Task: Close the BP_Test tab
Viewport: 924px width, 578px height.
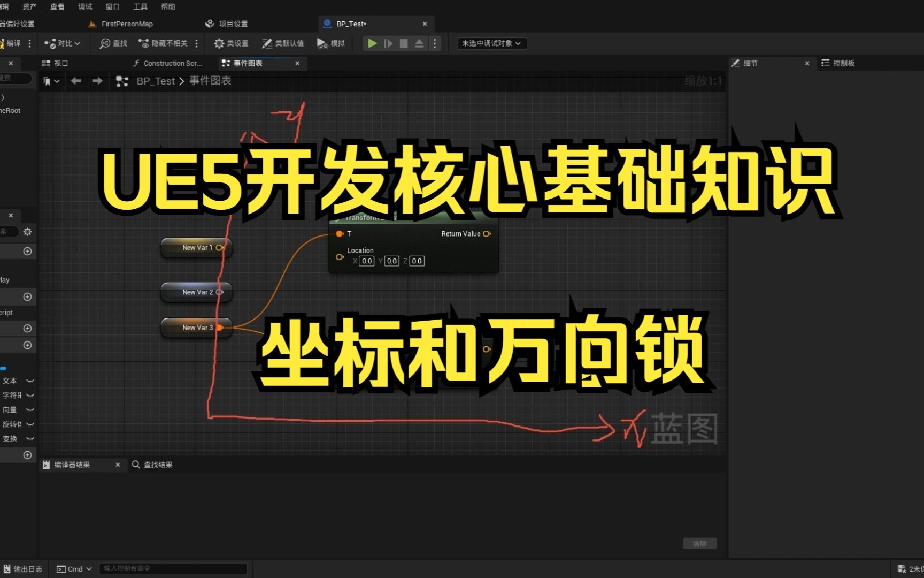Action: click(x=425, y=24)
